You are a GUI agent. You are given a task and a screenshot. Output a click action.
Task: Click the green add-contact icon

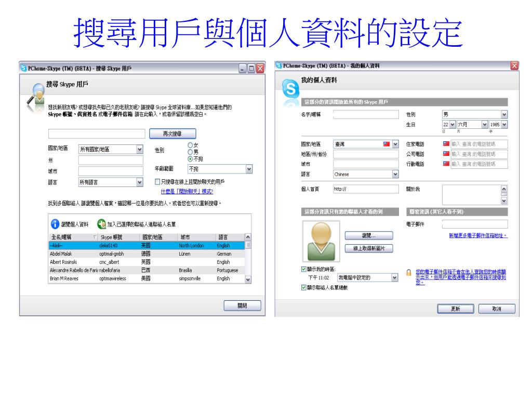101,224
